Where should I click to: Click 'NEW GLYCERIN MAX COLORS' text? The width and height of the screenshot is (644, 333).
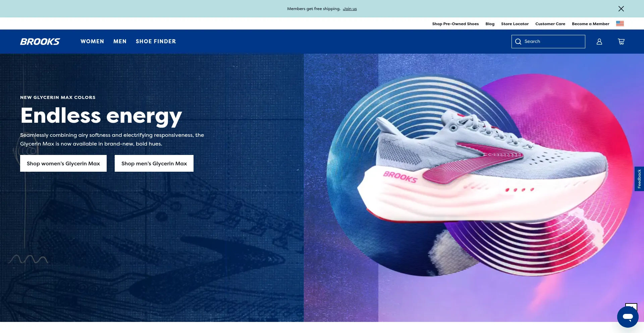58,97
